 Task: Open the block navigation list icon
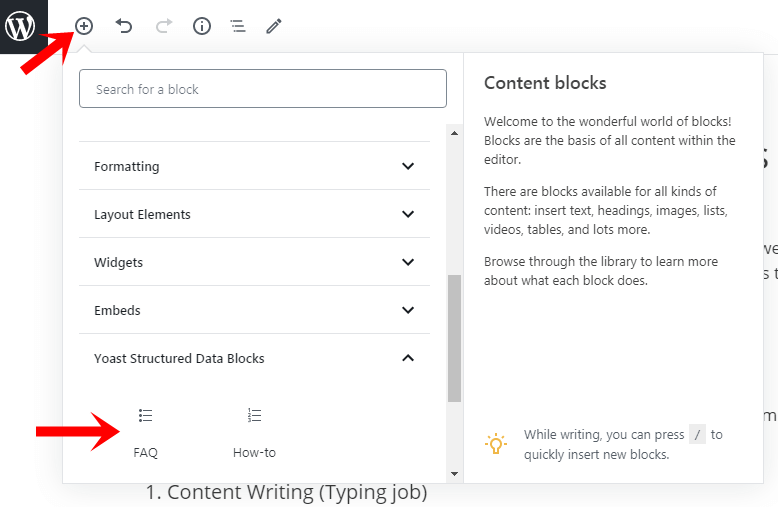pyautogui.click(x=238, y=27)
